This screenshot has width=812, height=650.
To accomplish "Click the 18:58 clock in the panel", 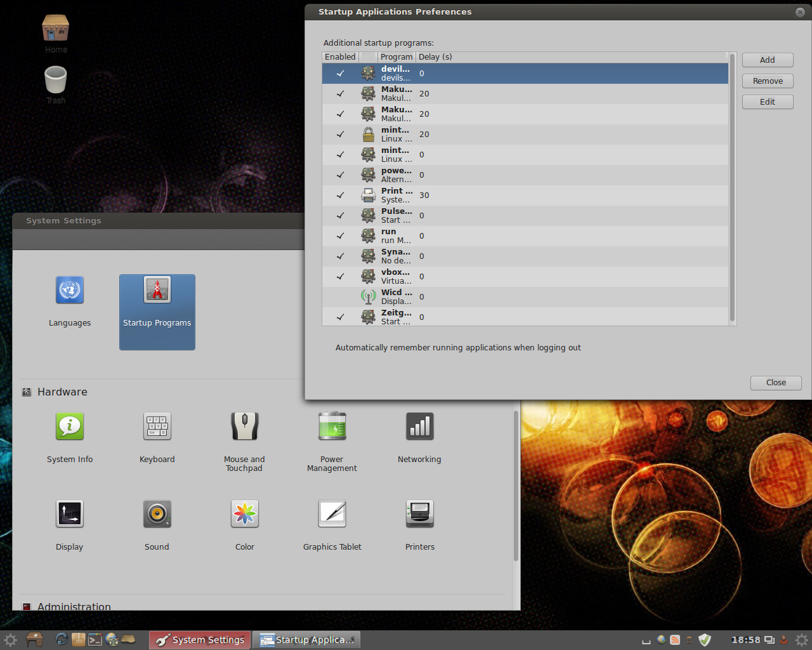I will point(745,640).
